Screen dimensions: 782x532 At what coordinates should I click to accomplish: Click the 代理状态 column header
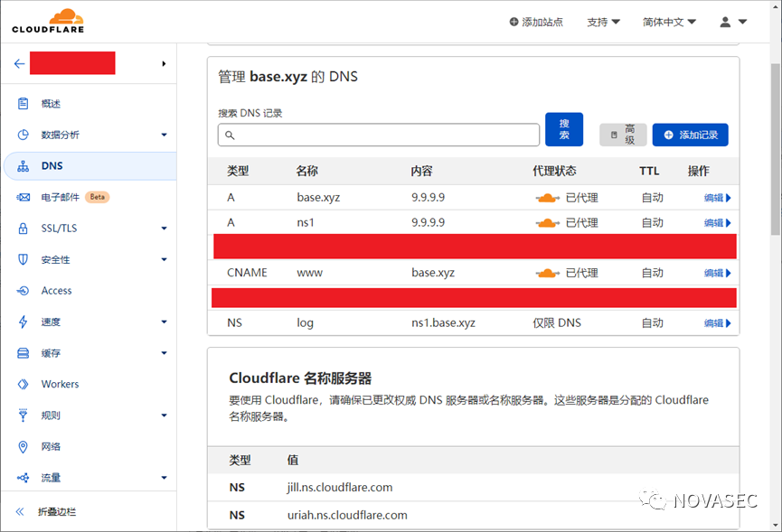pyautogui.click(x=554, y=171)
